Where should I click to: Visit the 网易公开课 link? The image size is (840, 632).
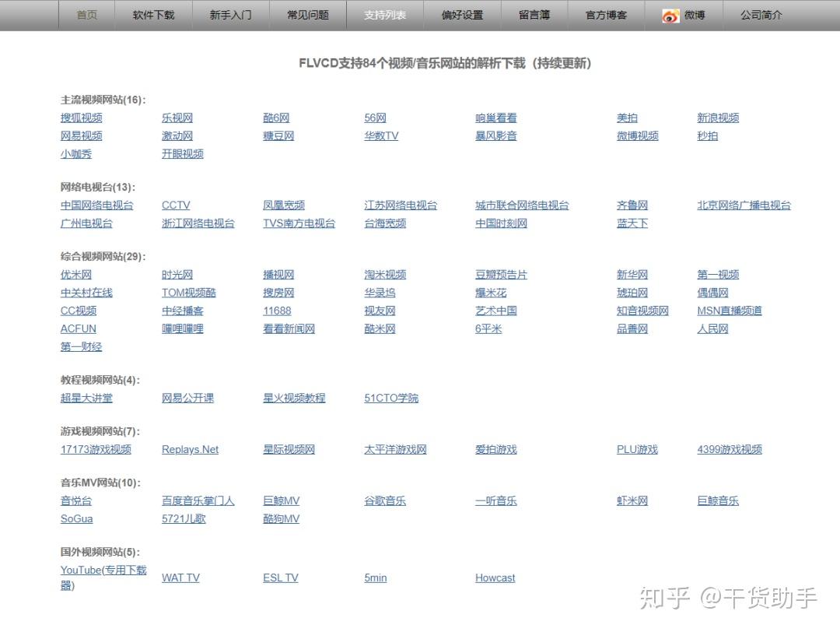[187, 399]
